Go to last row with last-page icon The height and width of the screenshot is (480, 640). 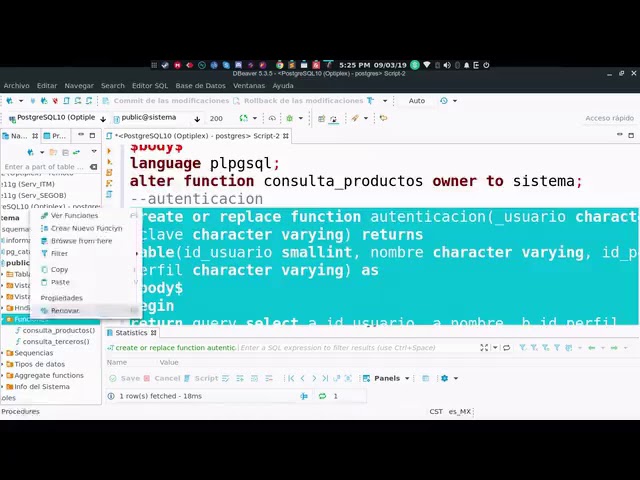coord(325,378)
